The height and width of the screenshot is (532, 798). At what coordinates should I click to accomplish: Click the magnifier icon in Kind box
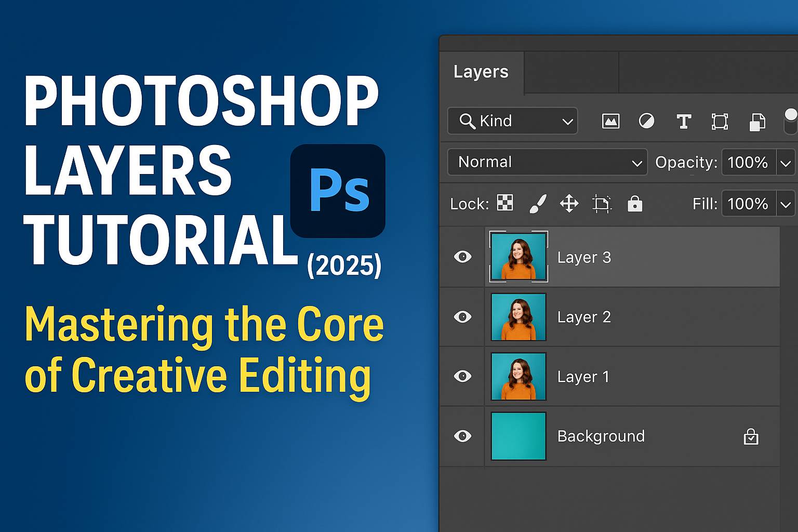[x=467, y=121]
